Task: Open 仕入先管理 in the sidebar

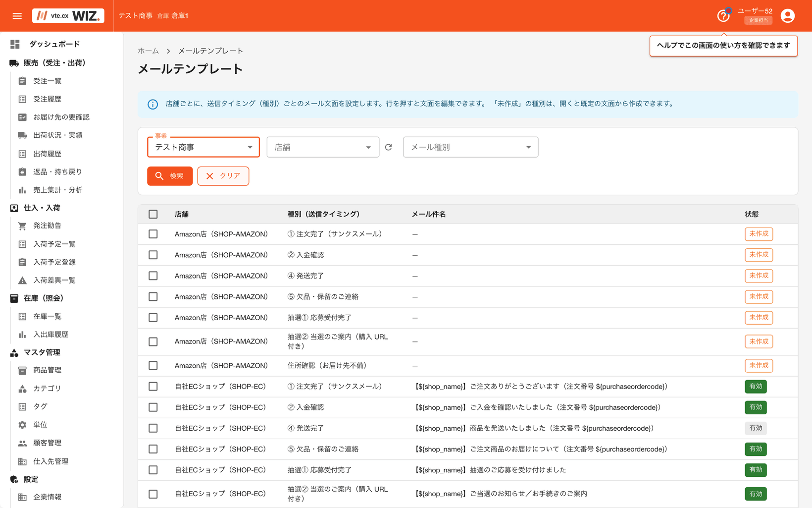Action: point(51,461)
